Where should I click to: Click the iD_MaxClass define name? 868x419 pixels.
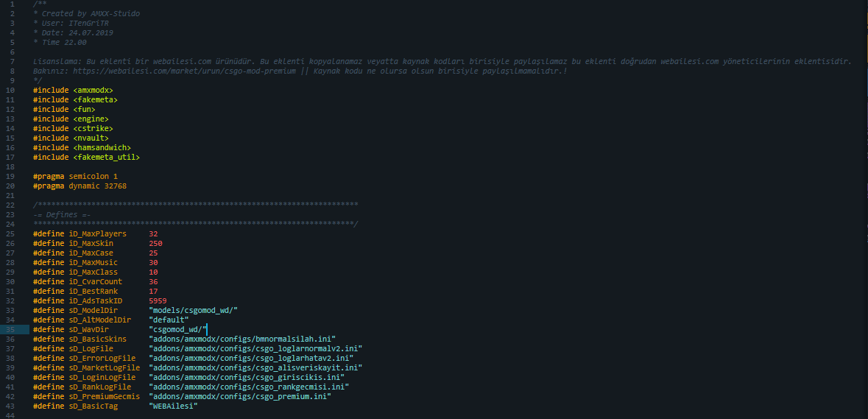click(93, 272)
